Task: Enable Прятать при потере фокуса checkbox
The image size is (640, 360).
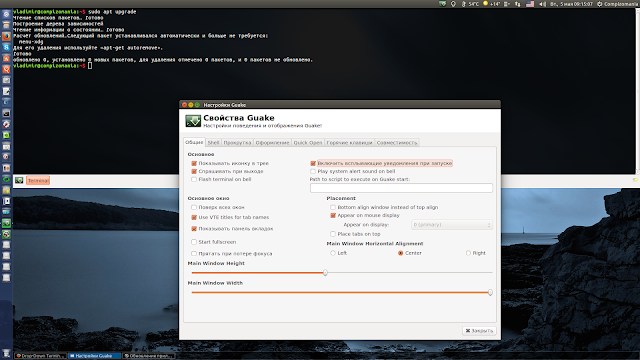Action: point(194,253)
